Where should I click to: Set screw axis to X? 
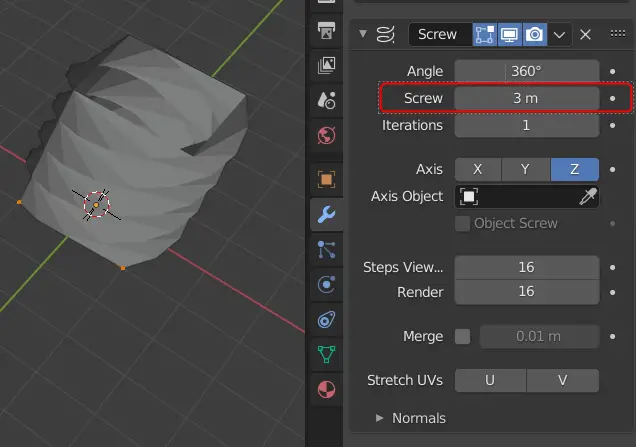click(478, 169)
